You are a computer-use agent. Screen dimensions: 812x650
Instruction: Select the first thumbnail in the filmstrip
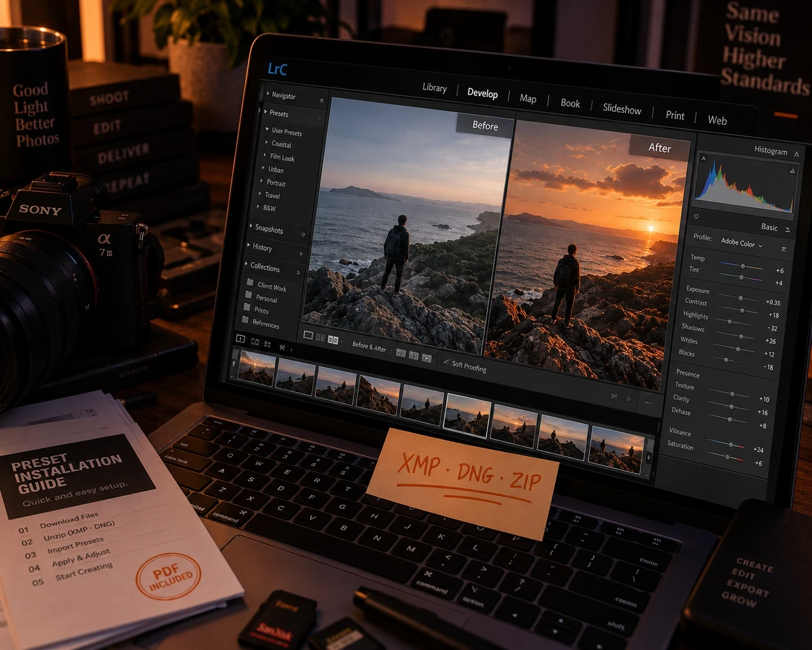257,368
